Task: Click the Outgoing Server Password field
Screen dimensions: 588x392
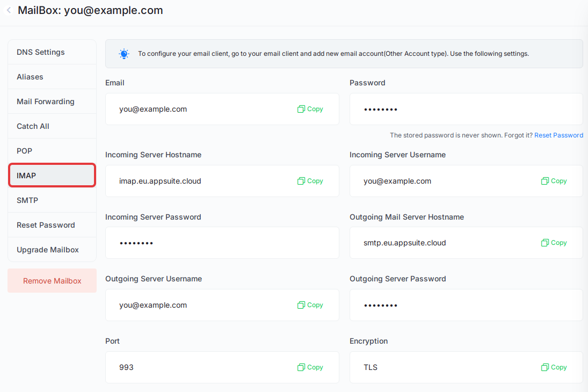Action: click(466, 305)
